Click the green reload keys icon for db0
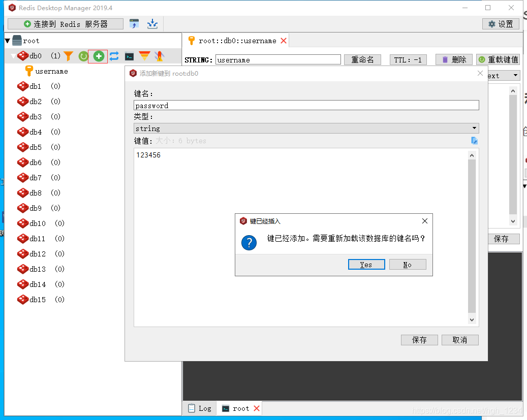Image resolution: width=527 pixels, height=420 pixels. [x=83, y=56]
